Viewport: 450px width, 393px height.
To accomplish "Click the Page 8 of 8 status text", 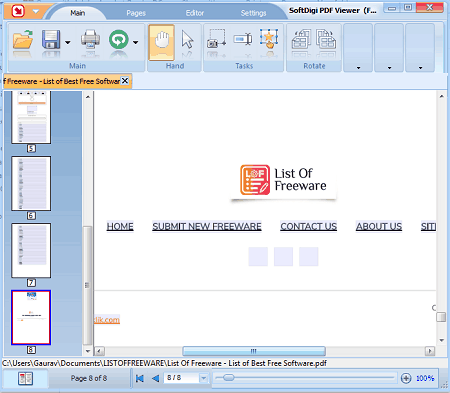I will [x=89, y=378].
